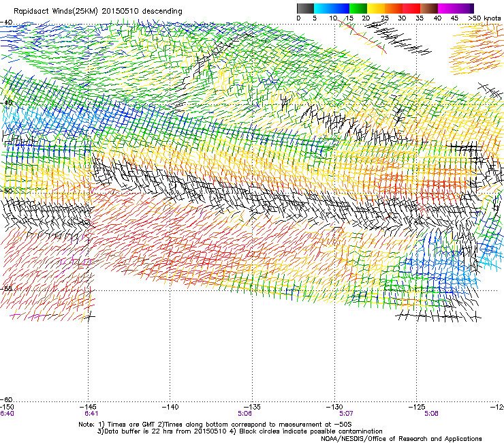
Task: Click the purple '5:06' time stamp
Action: (245, 414)
